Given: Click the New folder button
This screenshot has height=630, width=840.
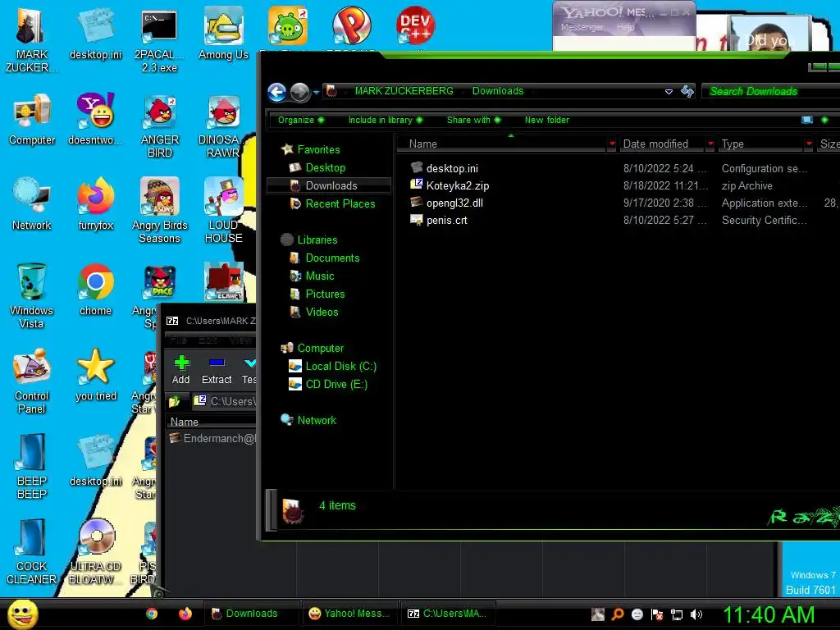Looking at the screenshot, I should point(547,120).
